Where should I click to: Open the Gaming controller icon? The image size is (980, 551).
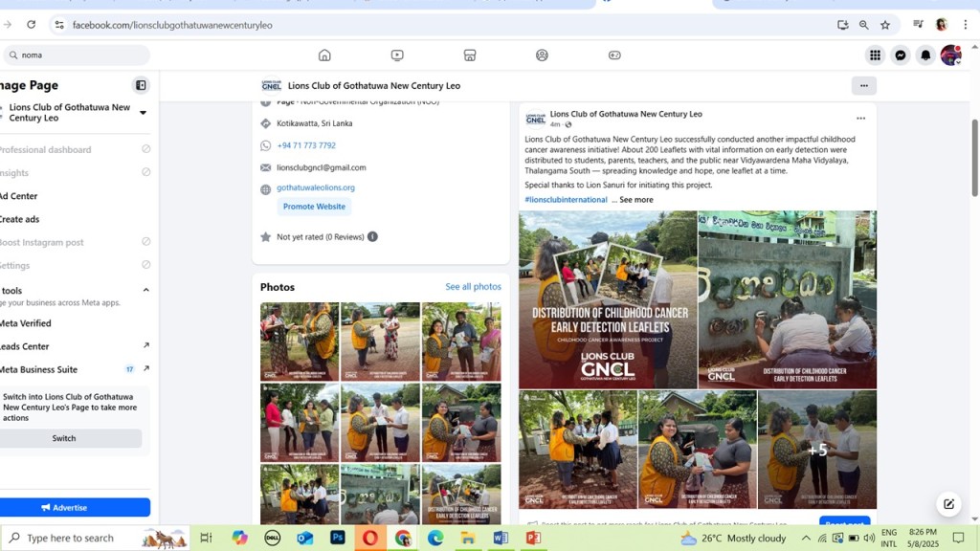tap(614, 55)
